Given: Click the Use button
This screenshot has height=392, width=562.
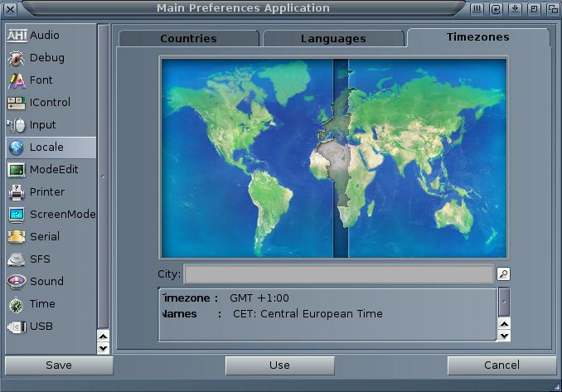Looking at the screenshot, I should click(x=280, y=365).
